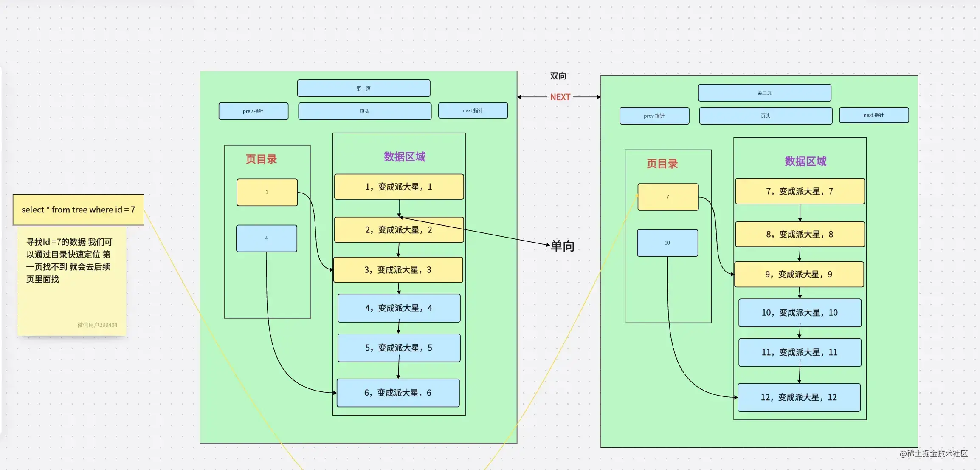Select the '单向' text label

tap(562, 246)
